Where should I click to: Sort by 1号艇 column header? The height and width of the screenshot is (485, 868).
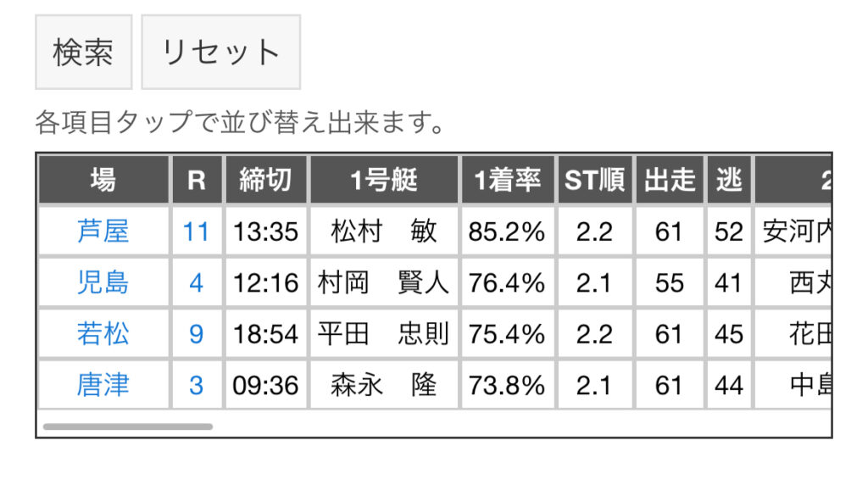coord(384,180)
